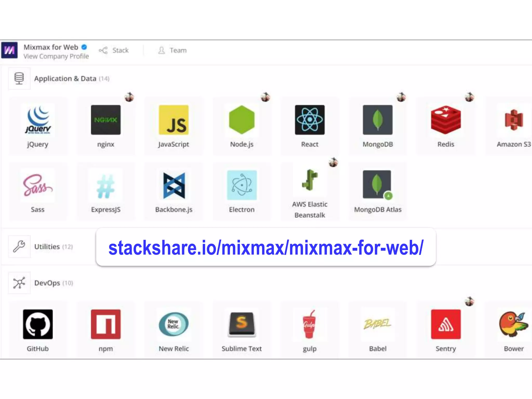Expand the Utilities section header
This screenshot has height=399, width=532.
click(x=47, y=247)
